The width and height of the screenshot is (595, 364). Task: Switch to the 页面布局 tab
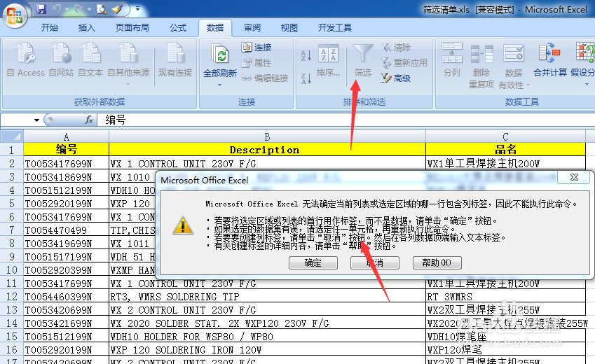(132, 28)
